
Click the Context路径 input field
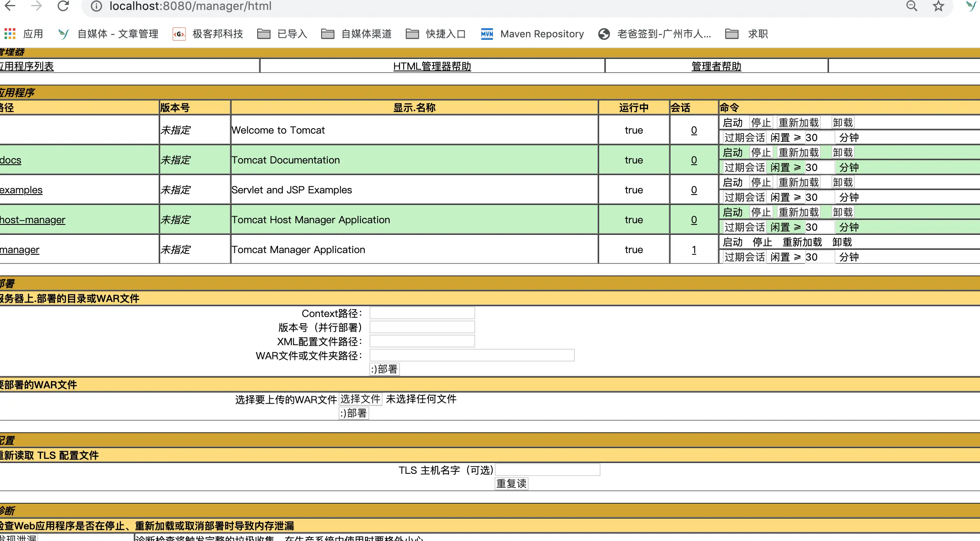pyautogui.click(x=422, y=313)
